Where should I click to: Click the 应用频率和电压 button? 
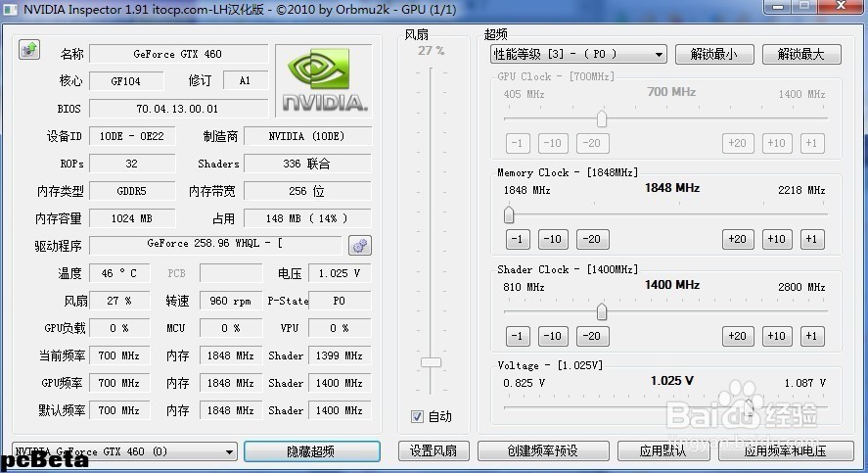(x=786, y=450)
